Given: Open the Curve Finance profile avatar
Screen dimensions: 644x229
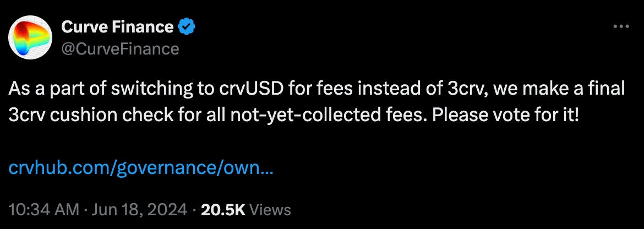Looking at the screenshot, I should pyautogui.click(x=30, y=38).
